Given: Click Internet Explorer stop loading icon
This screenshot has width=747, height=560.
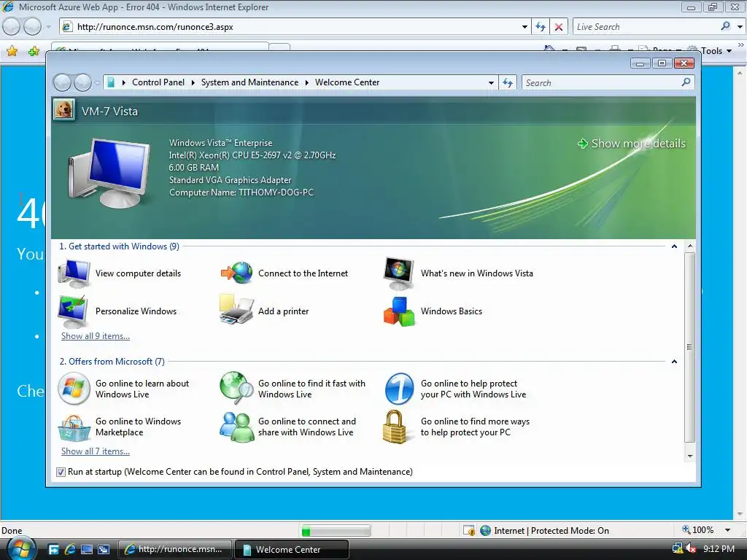Looking at the screenshot, I should (x=559, y=27).
